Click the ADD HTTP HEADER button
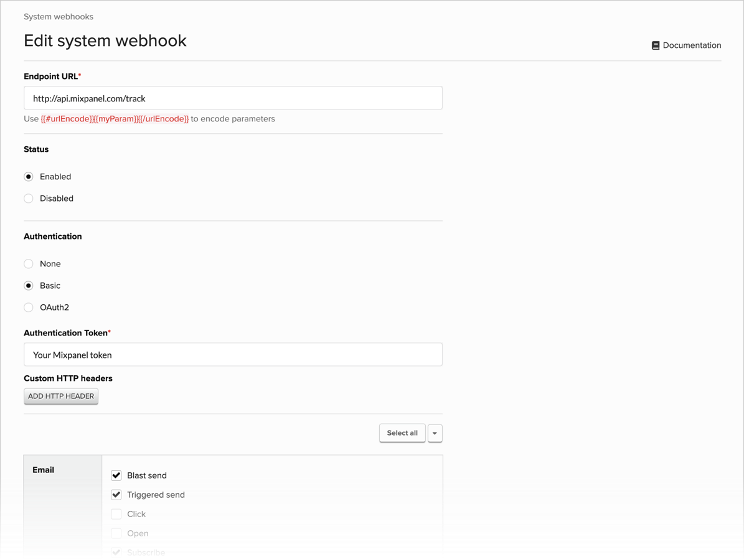Image resolution: width=744 pixels, height=560 pixels. 60,396
